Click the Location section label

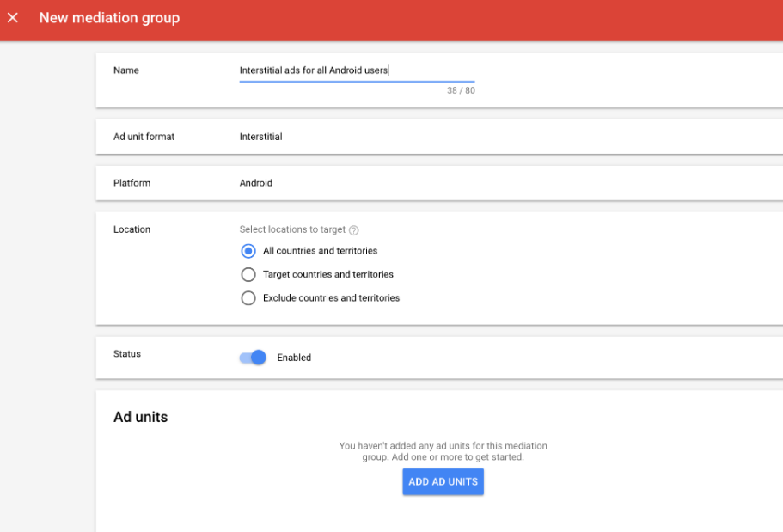[132, 229]
